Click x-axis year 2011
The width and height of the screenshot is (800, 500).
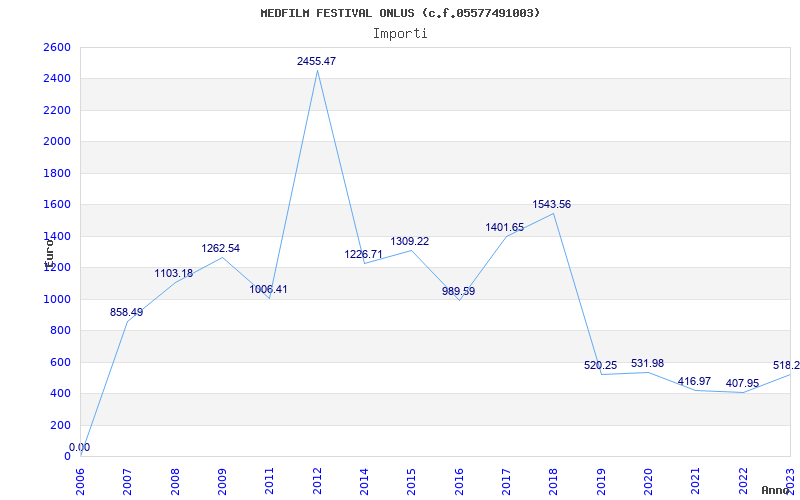point(269,481)
